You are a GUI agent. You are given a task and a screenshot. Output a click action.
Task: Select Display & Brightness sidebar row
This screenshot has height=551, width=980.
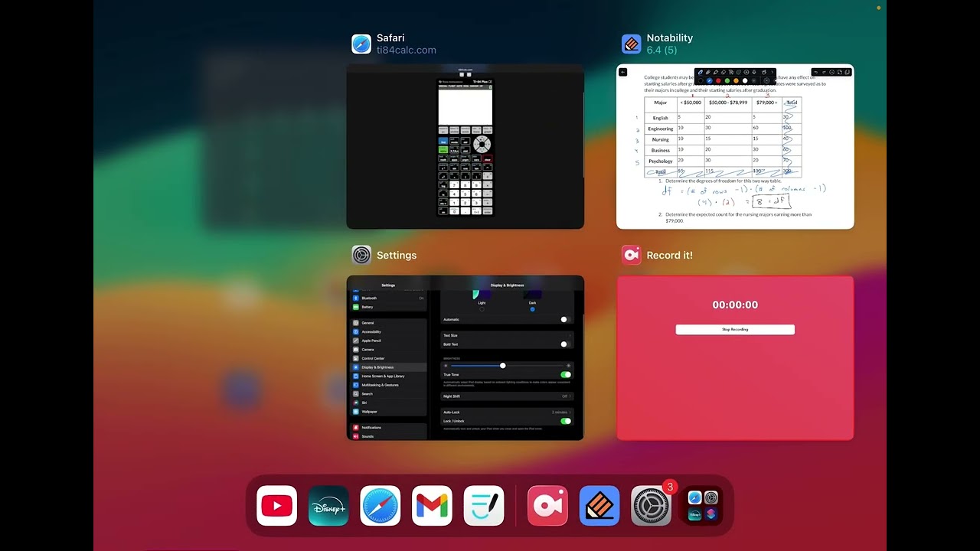(x=387, y=367)
